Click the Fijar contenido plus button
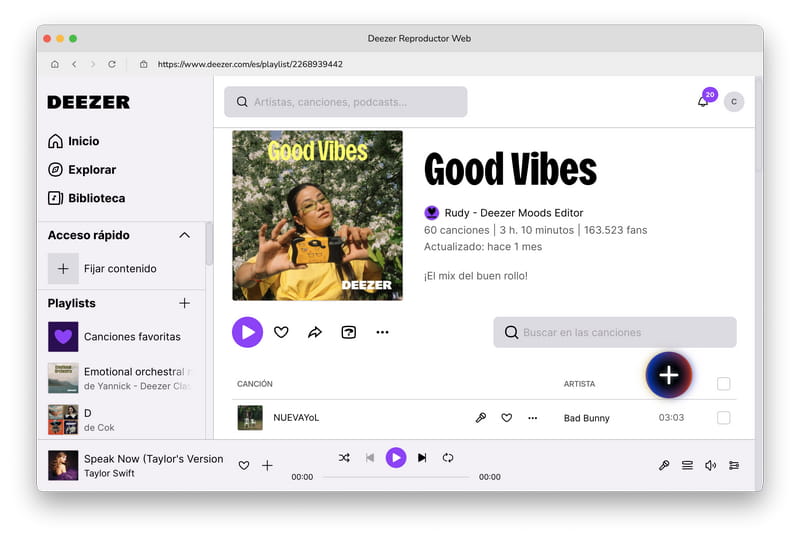 [63, 268]
